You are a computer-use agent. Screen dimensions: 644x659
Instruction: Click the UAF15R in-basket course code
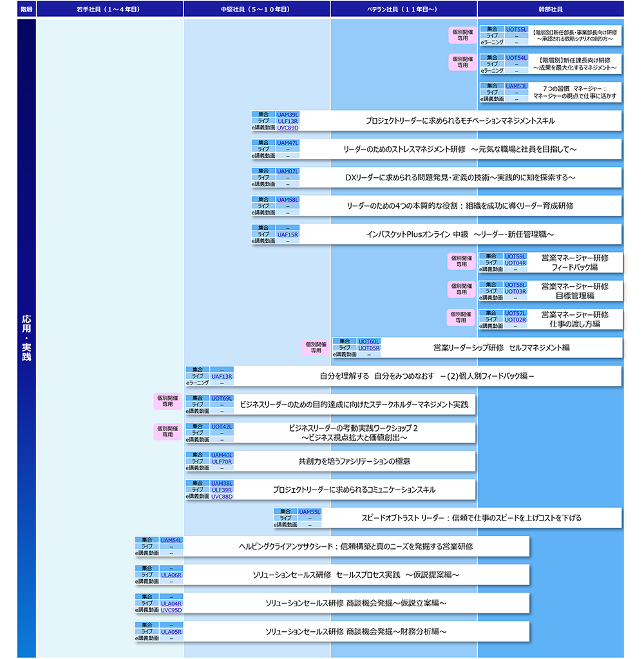click(287, 234)
